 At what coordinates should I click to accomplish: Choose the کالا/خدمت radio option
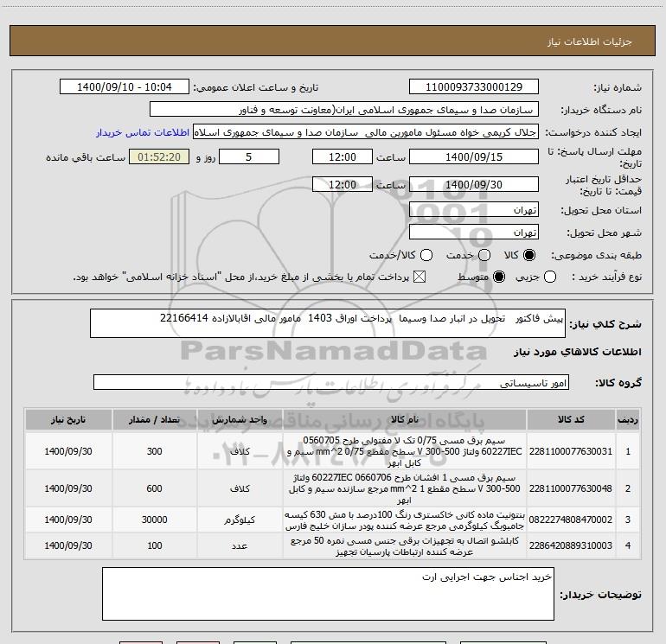[423, 256]
